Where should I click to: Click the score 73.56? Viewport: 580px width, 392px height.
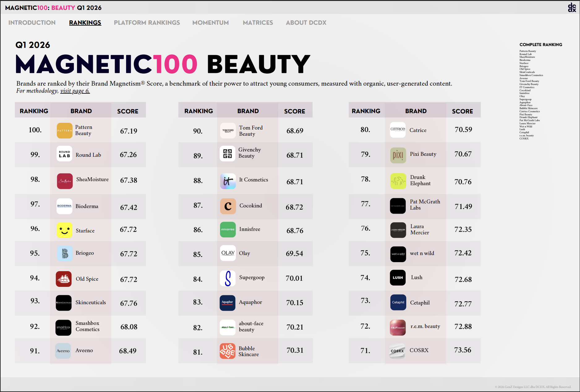[x=463, y=350]
